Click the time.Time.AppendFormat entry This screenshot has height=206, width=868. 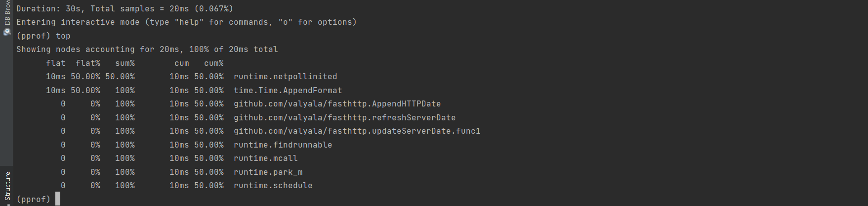pos(288,91)
